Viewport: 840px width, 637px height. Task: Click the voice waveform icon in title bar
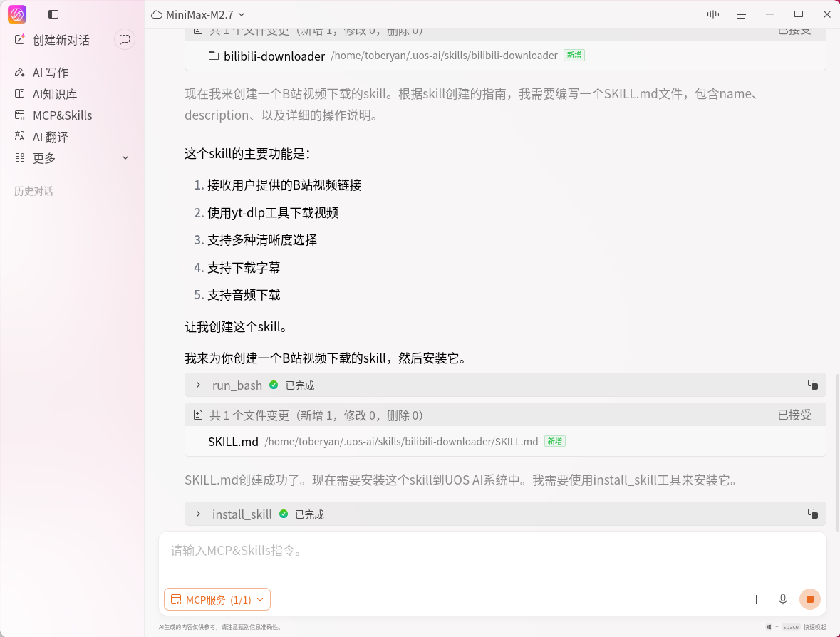click(713, 14)
